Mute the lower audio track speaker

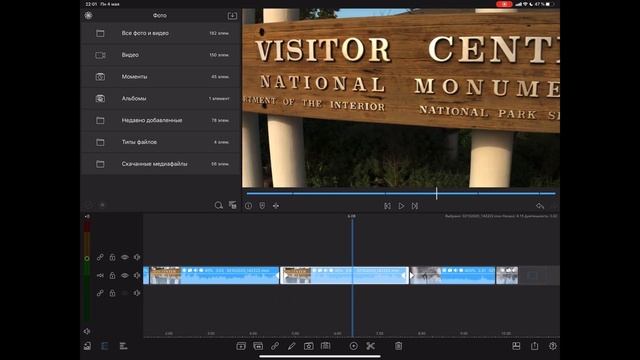(x=137, y=293)
